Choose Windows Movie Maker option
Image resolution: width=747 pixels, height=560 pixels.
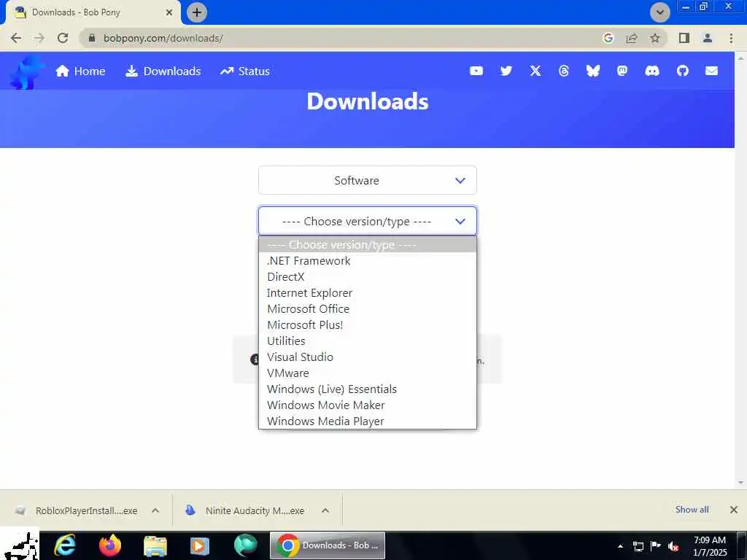[368, 405]
